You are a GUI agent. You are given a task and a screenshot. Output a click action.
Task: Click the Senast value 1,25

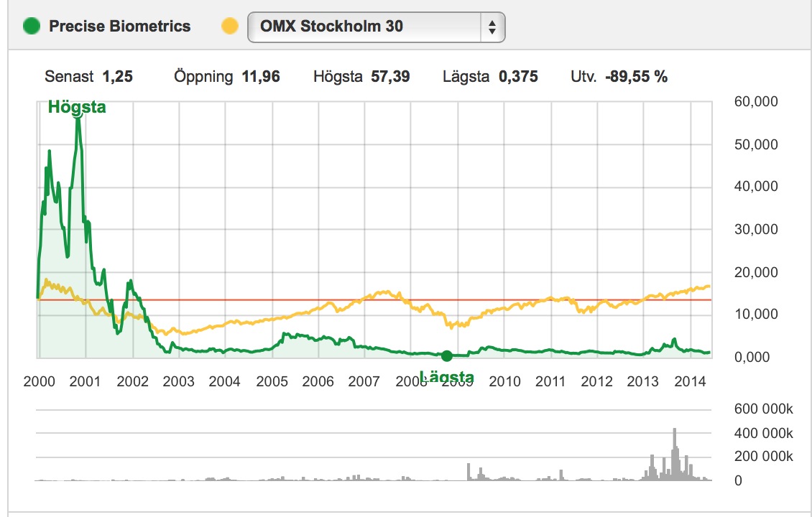pyautogui.click(x=117, y=77)
